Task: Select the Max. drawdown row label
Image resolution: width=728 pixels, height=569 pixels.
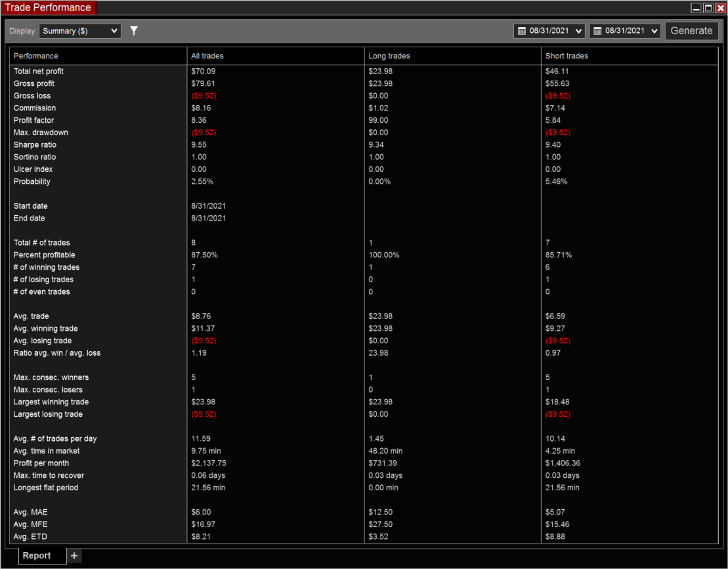Action: pyautogui.click(x=41, y=133)
